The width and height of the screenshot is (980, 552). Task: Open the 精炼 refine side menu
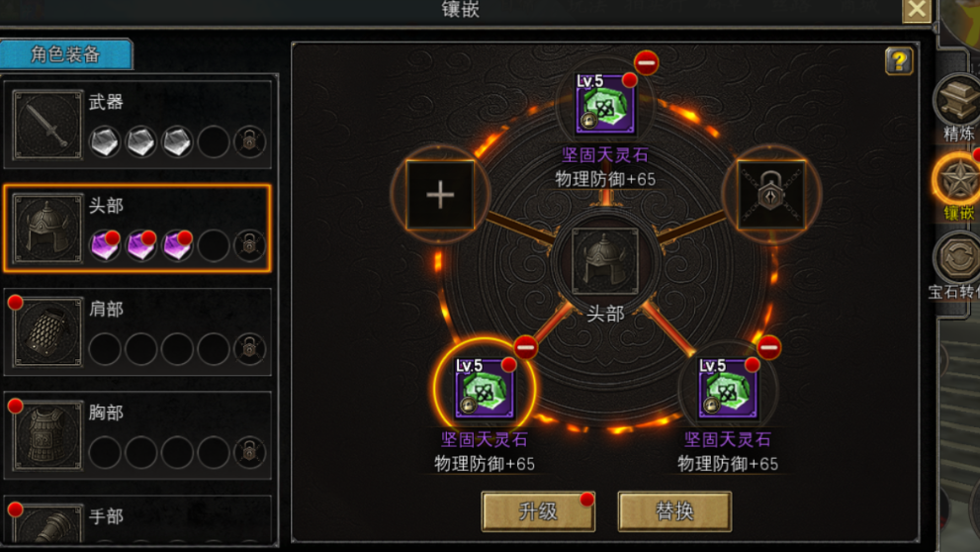pyautogui.click(x=957, y=108)
